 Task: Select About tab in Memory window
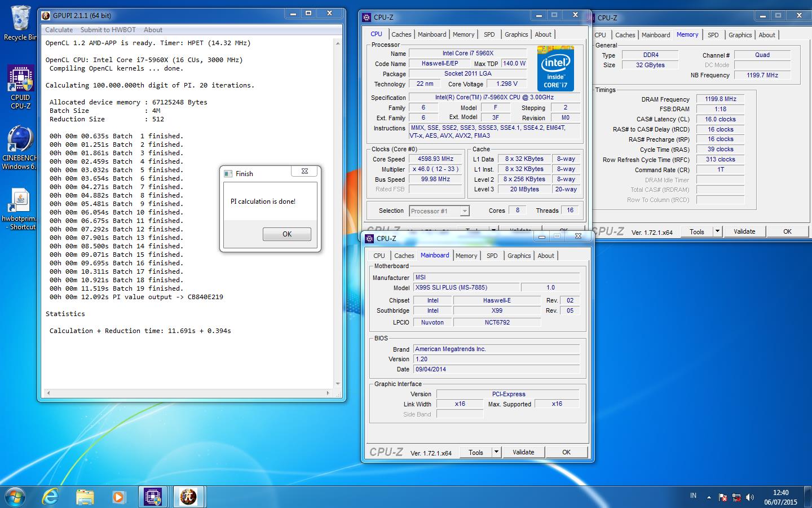767,35
